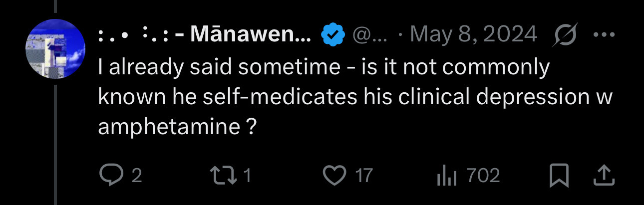The width and height of the screenshot is (644, 205).
Task: Open the author's profile picture
Action: coord(55,49)
